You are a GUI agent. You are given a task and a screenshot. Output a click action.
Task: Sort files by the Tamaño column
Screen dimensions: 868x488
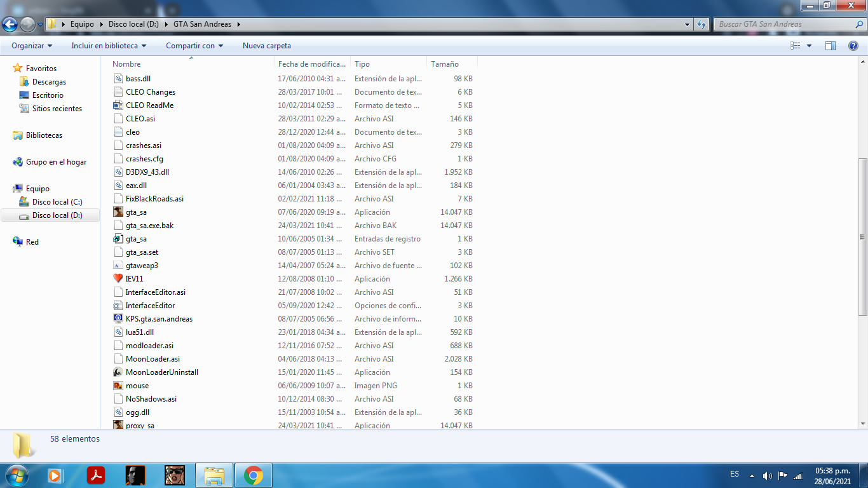[452, 64]
